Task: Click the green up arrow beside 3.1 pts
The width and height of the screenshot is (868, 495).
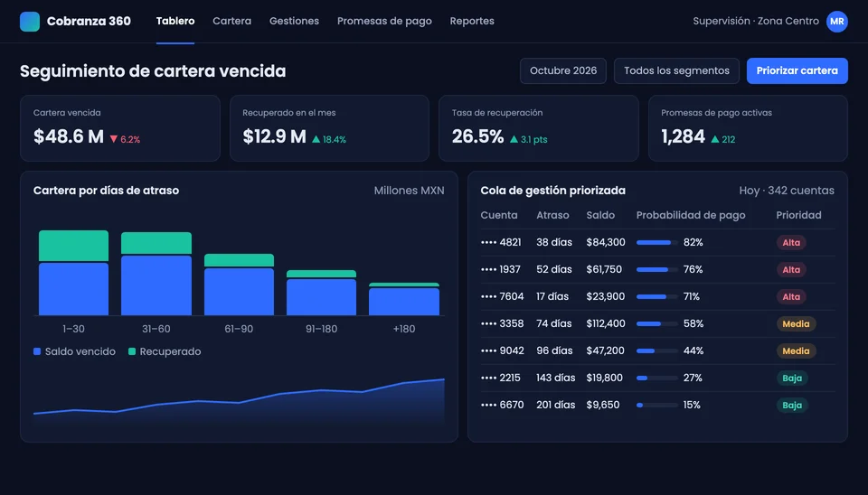Action: pyautogui.click(x=514, y=139)
